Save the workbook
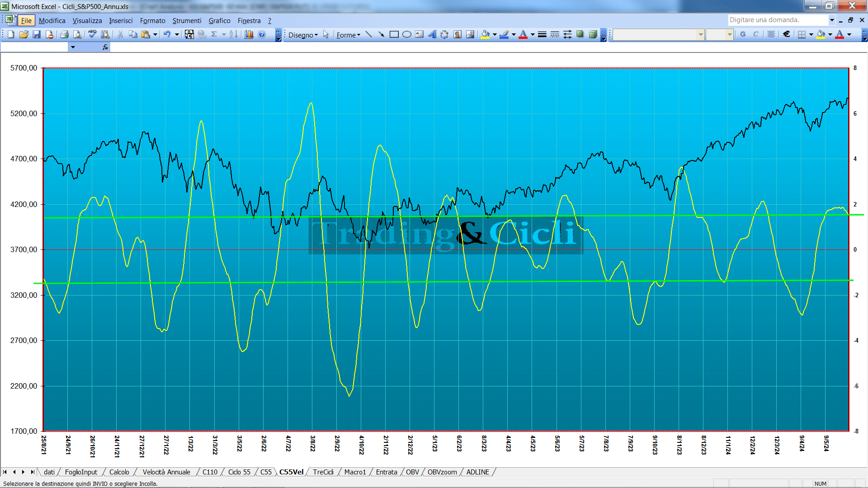 coord(37,34)
